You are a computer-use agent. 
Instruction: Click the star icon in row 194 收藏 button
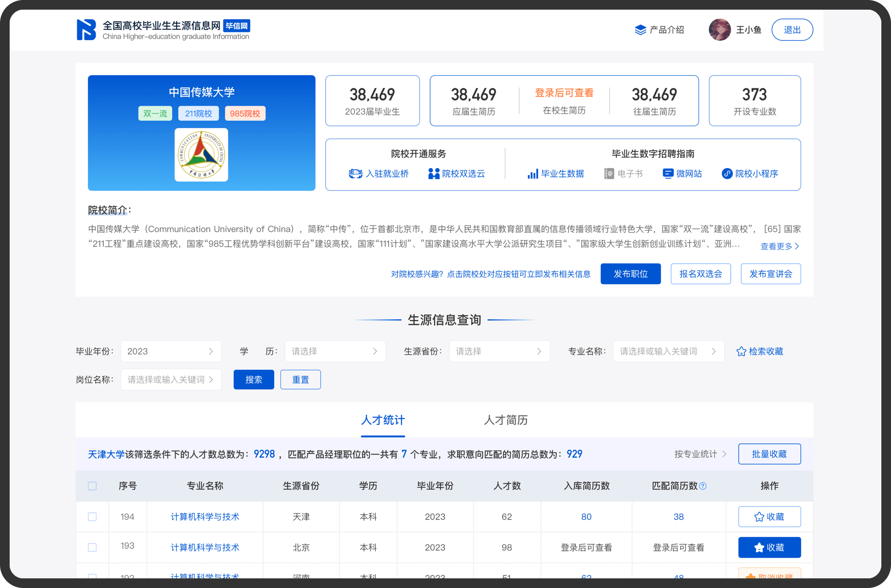(x=759, y=517)
